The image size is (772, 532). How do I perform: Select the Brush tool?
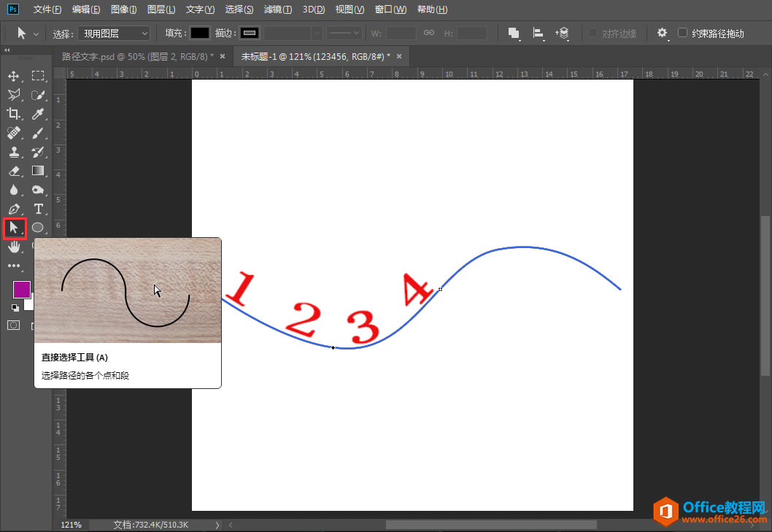click(38, 133)
